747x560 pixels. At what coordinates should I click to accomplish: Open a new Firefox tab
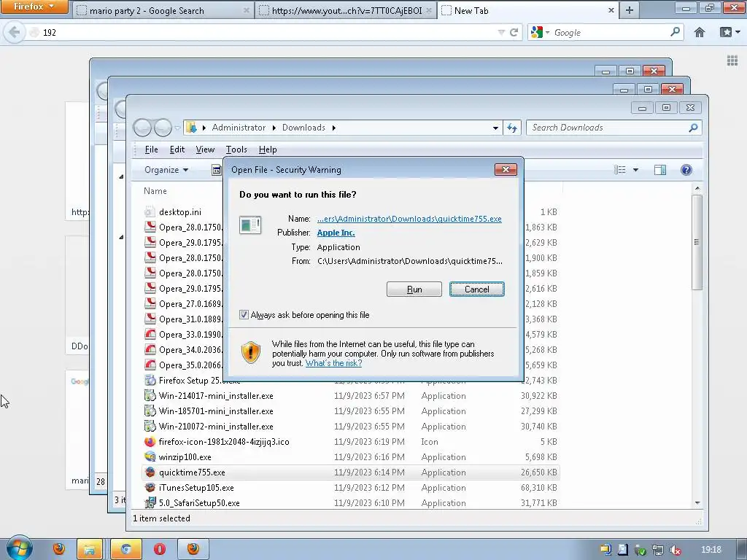630,10
